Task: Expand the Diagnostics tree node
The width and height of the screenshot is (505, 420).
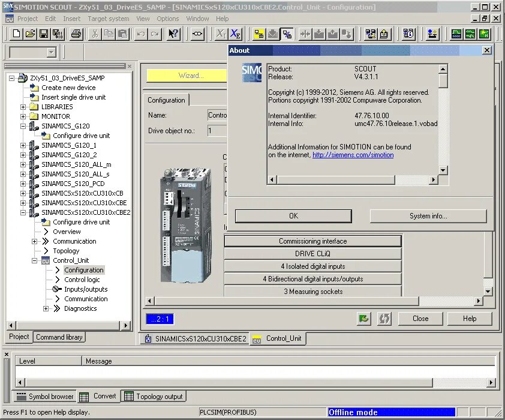Action: [46, 308]
